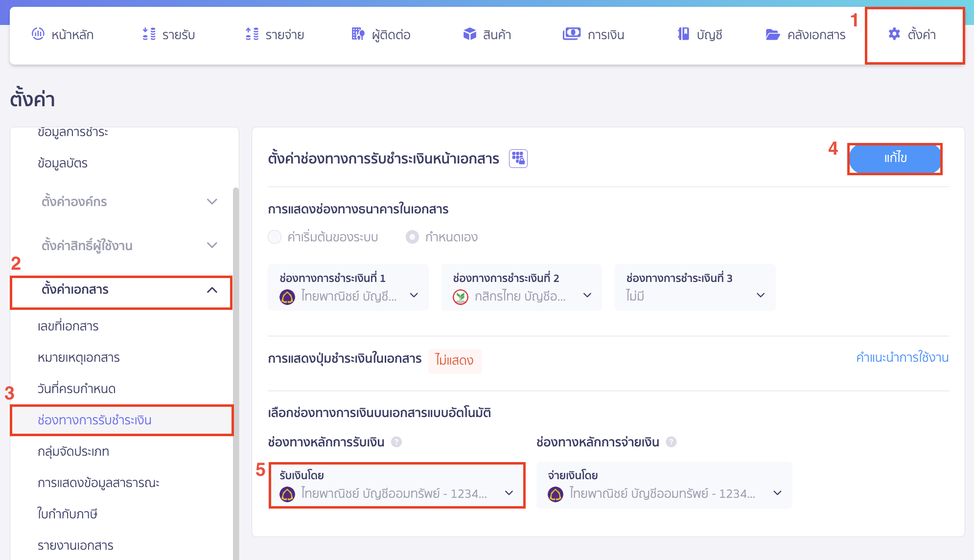
Task: Select the ค่าเริ่มต้นของระบบ radio button
Action: pos(275,236)
